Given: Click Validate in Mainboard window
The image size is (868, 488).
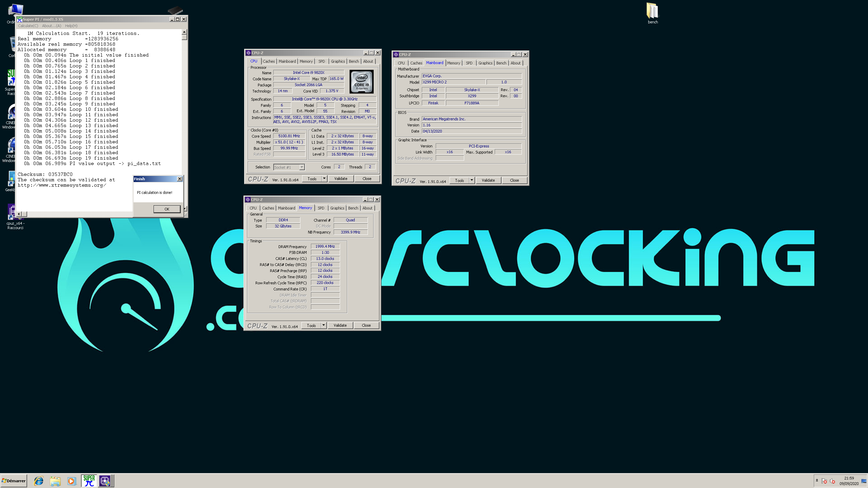Looking at the screenshot, I should tap(488, 180).
